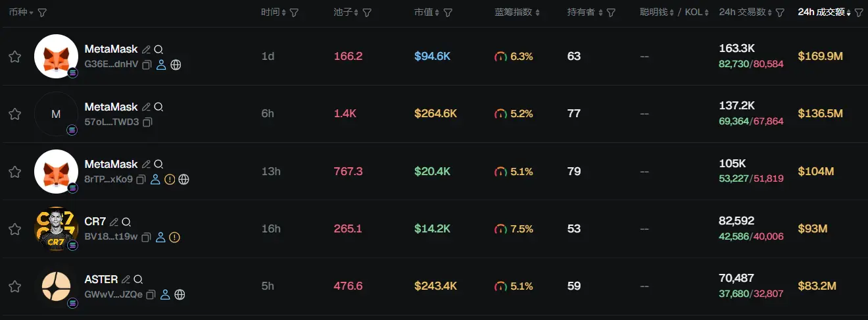Image resolution: width=868 pixels, height=320 pixels.
Task: Edit note pencil icon beside ASTER
Action: (126, 279)
